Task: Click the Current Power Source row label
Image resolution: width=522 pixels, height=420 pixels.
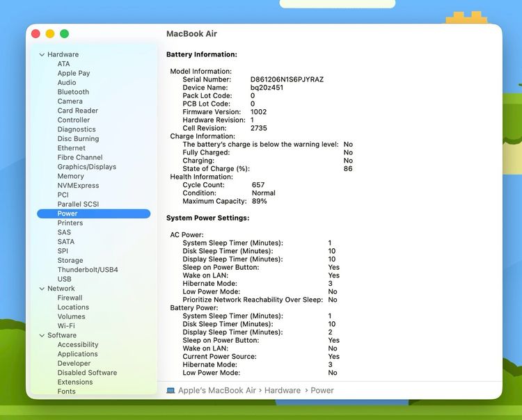Action: [219, 357]
